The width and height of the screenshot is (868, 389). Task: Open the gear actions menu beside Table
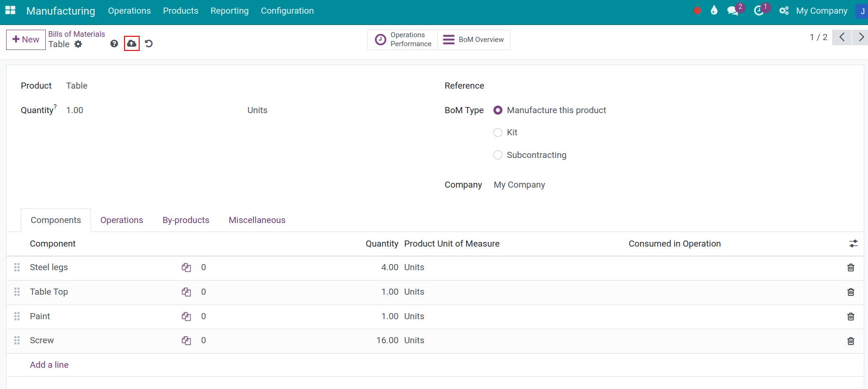(78, 44)
